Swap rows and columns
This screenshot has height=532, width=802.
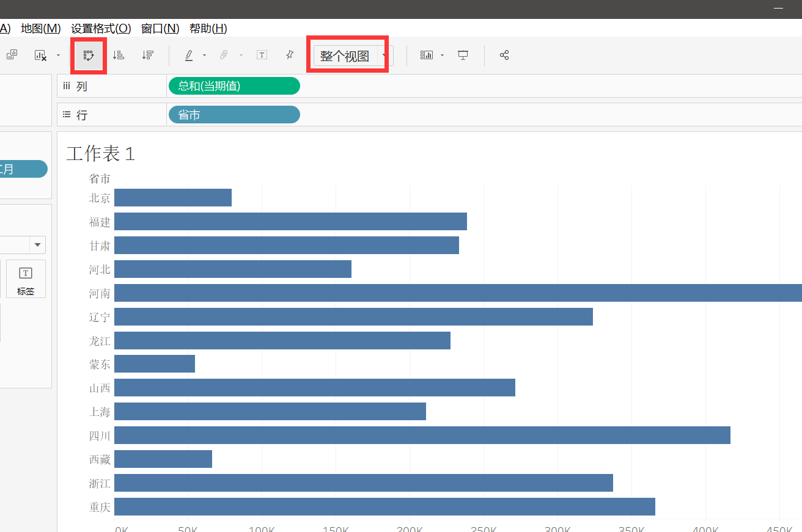[x=89, y=55]
